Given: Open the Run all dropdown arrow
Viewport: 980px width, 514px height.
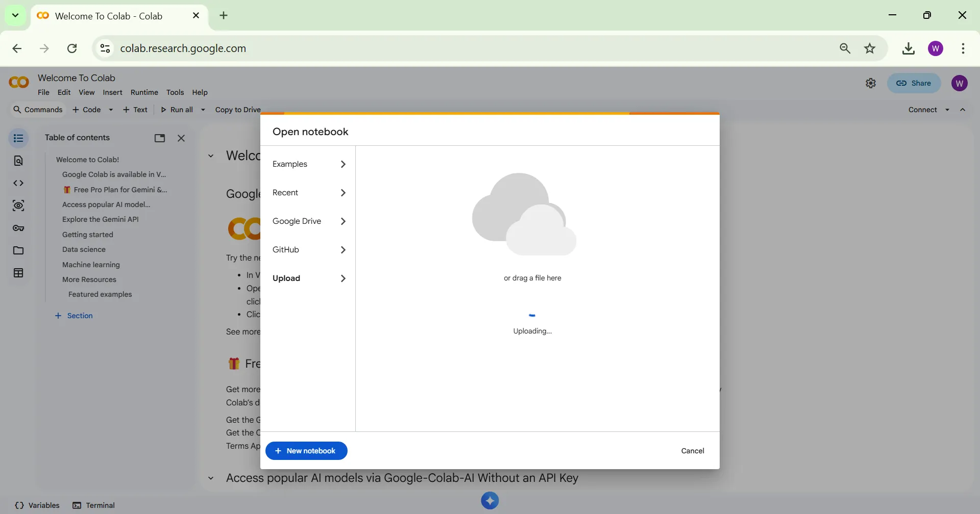Looking at the screenshot, I should (x=203, y=110).
